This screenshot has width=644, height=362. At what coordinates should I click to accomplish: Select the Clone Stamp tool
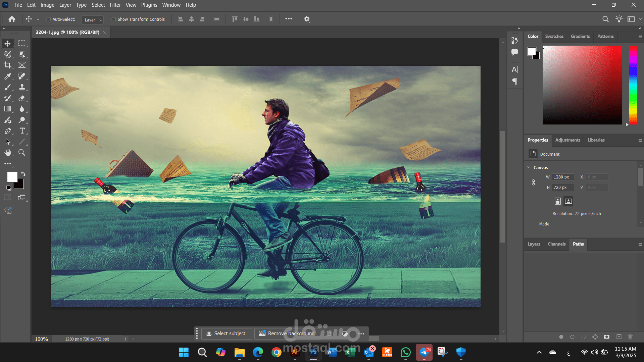click(x=22, y=87)
